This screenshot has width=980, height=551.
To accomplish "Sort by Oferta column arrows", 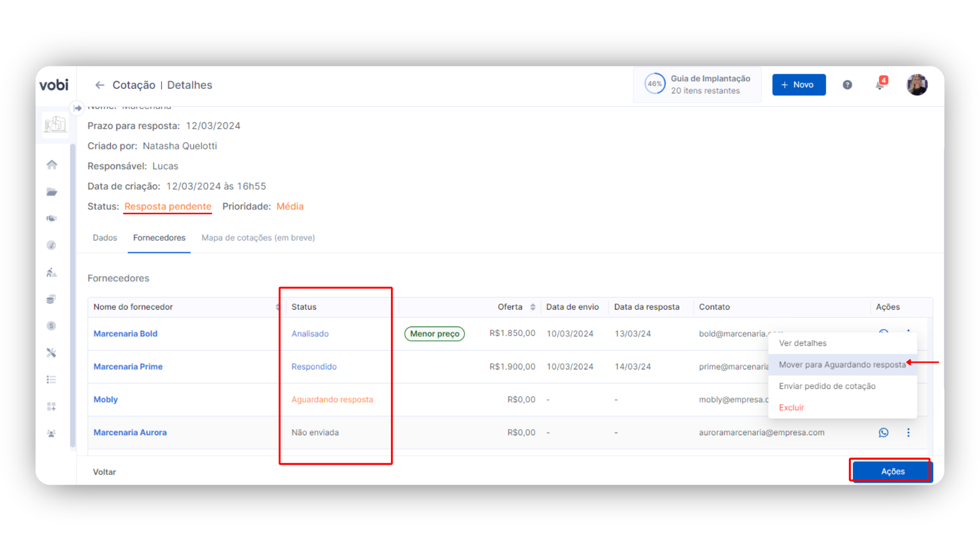I will click(532, 307).
